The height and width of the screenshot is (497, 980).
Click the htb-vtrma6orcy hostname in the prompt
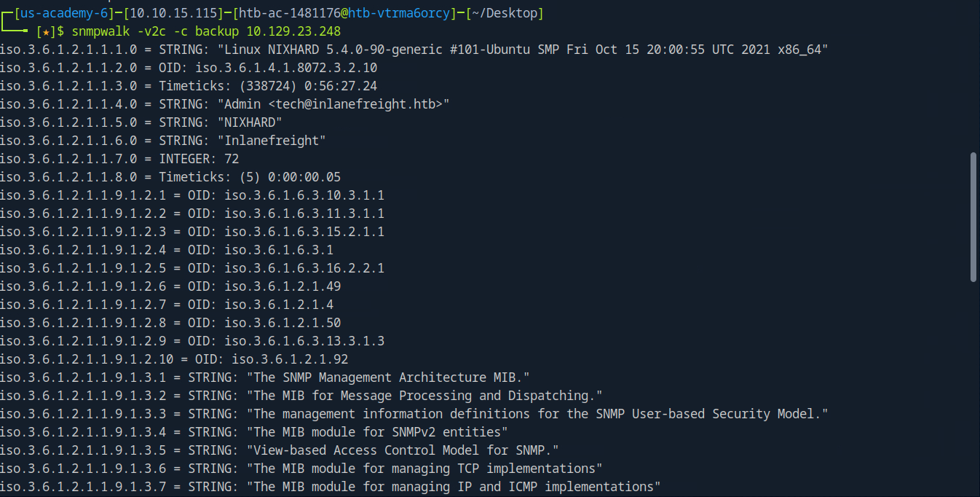point(392,13)
